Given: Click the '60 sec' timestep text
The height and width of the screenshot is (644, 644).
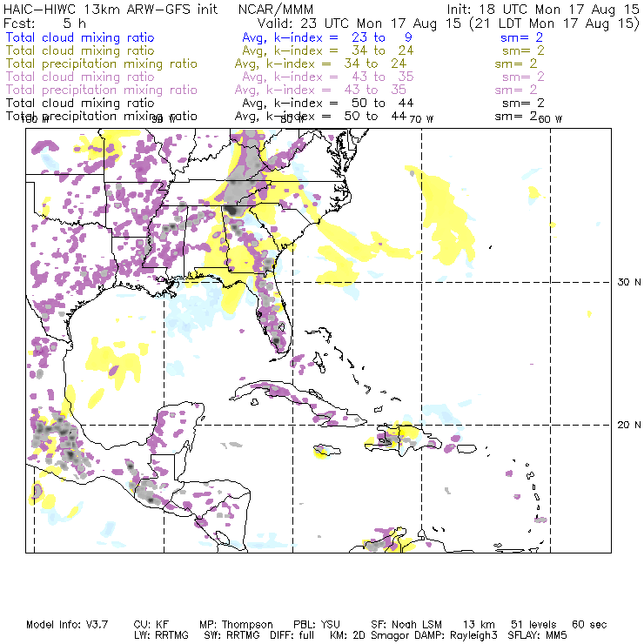Looking at the screenshot, I should pyautogui.click(x=589, y=625).
